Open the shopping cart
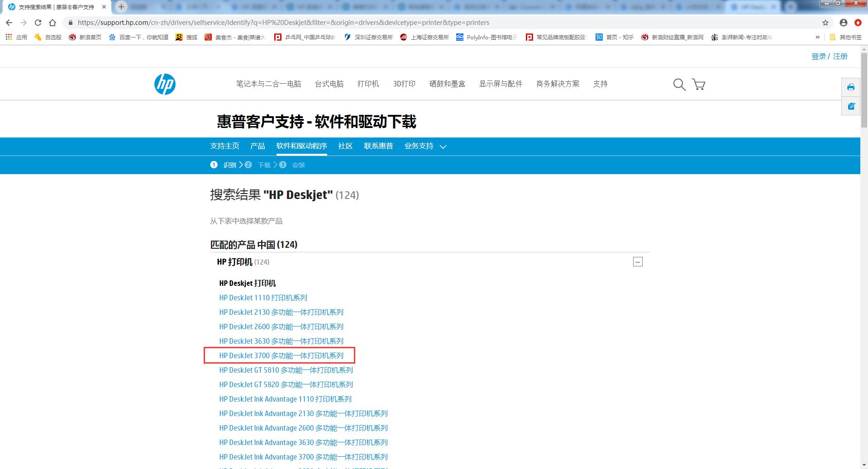This screenshot has width=868, height=469. point(698,85)
